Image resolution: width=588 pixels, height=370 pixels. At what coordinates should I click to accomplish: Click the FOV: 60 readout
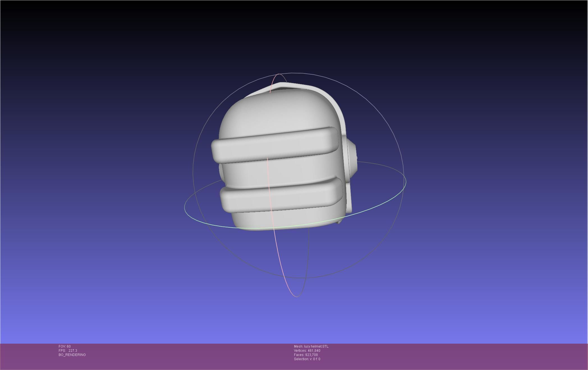tap(65, 346)
